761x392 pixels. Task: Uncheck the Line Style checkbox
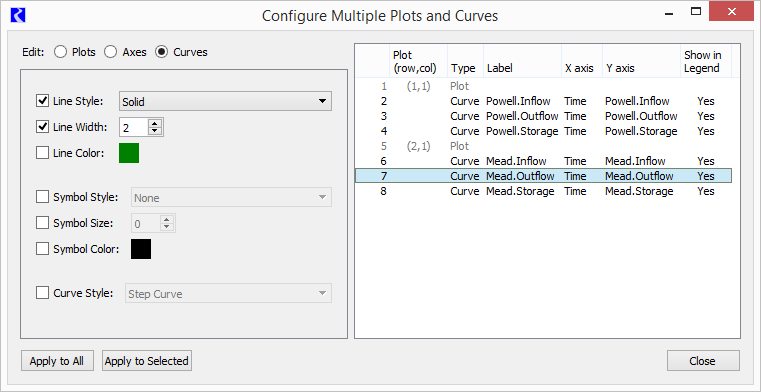pos(43,101)
